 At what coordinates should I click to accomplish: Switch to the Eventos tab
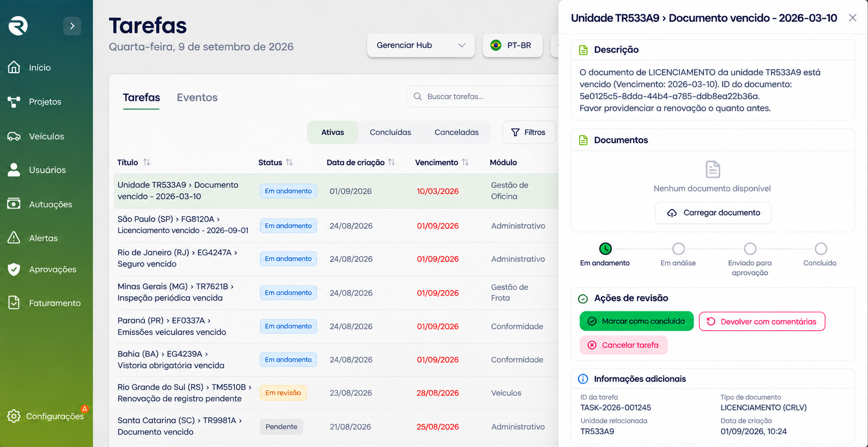tap(197, 97)
